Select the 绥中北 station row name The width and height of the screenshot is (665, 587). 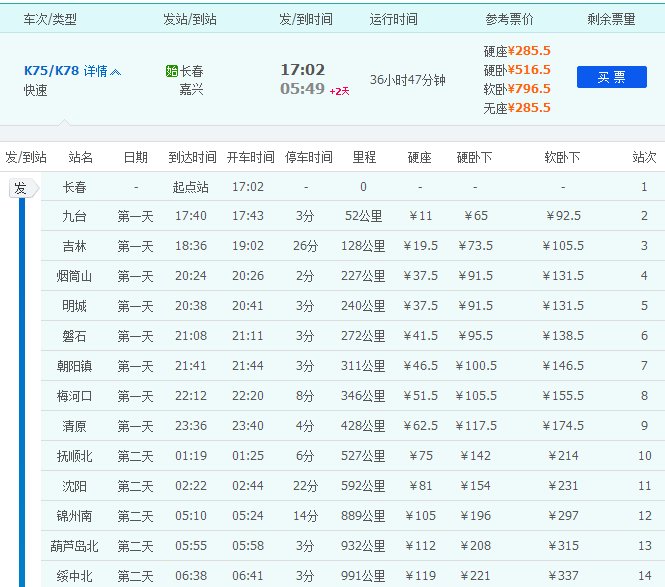coord(74,576)
